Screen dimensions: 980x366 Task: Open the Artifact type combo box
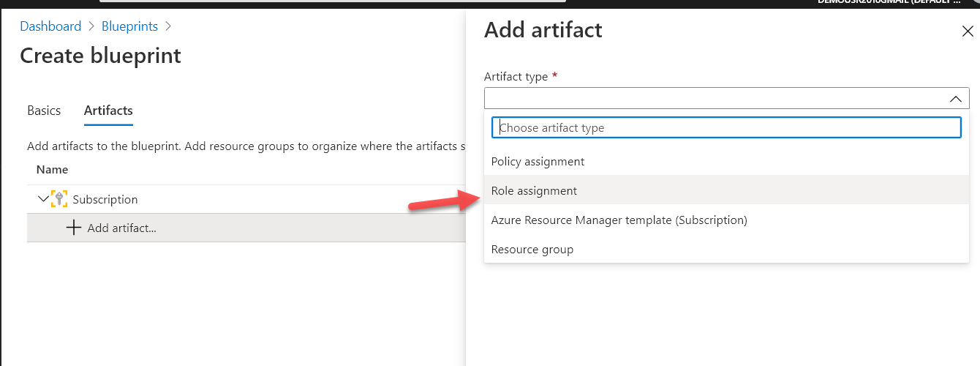726,98
